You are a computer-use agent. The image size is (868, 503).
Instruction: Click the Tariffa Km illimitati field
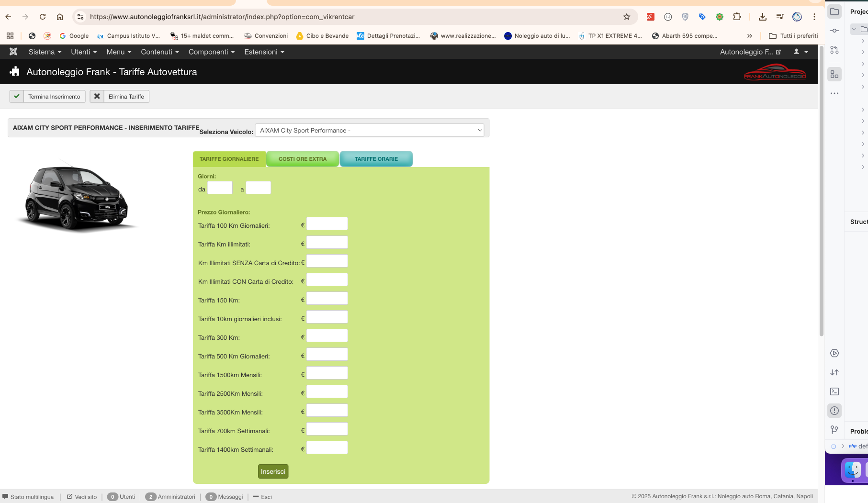point(327,243)
